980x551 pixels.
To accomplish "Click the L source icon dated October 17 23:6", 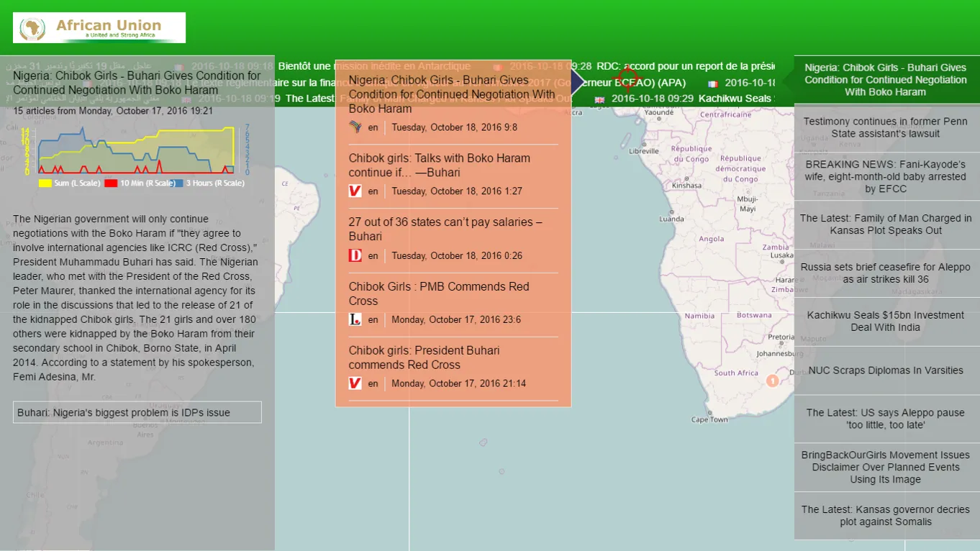I will 355,319.
